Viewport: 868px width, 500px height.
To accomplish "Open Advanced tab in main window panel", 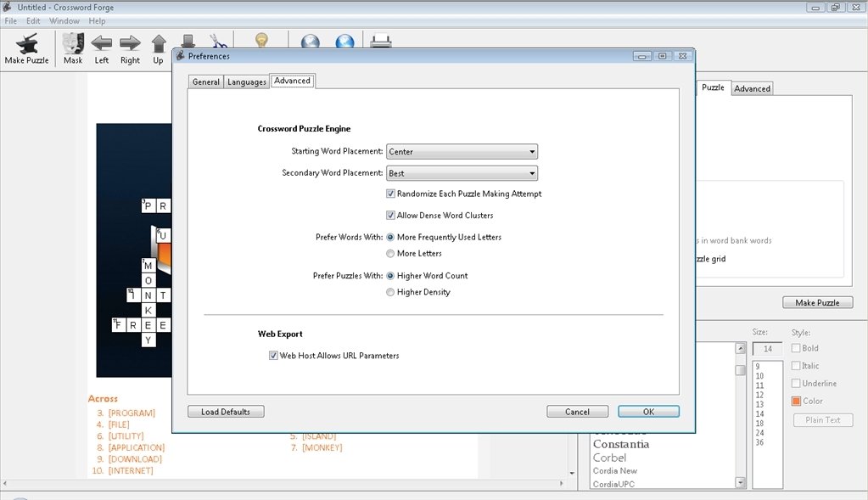I will click(752, 88).
